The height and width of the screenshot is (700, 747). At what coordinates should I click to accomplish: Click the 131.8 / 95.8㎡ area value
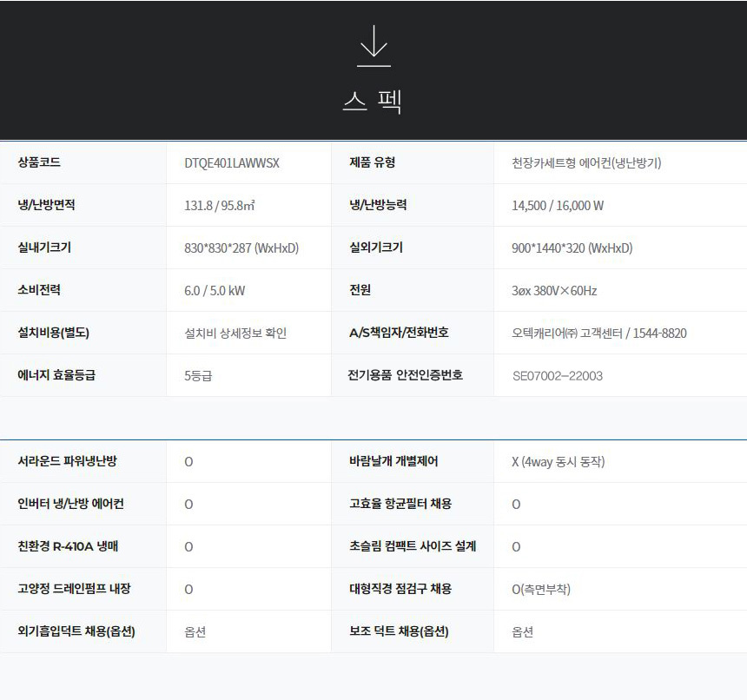click(219, 206)
